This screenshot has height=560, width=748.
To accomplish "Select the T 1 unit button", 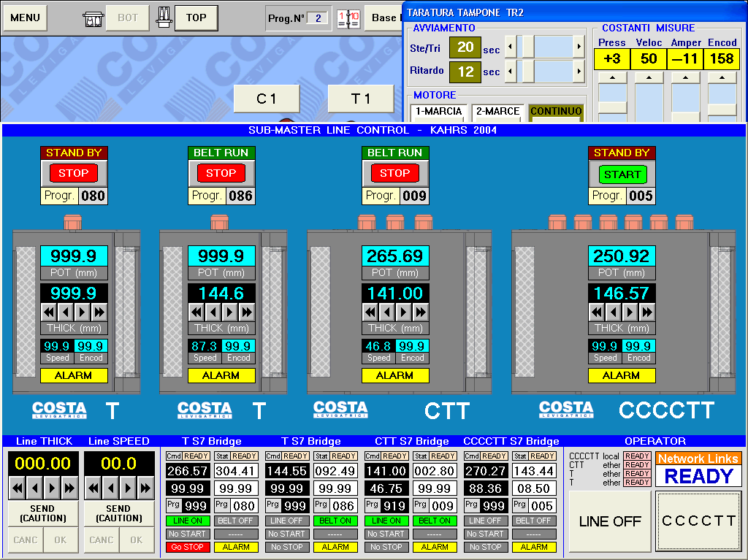I will click(361, 99).
